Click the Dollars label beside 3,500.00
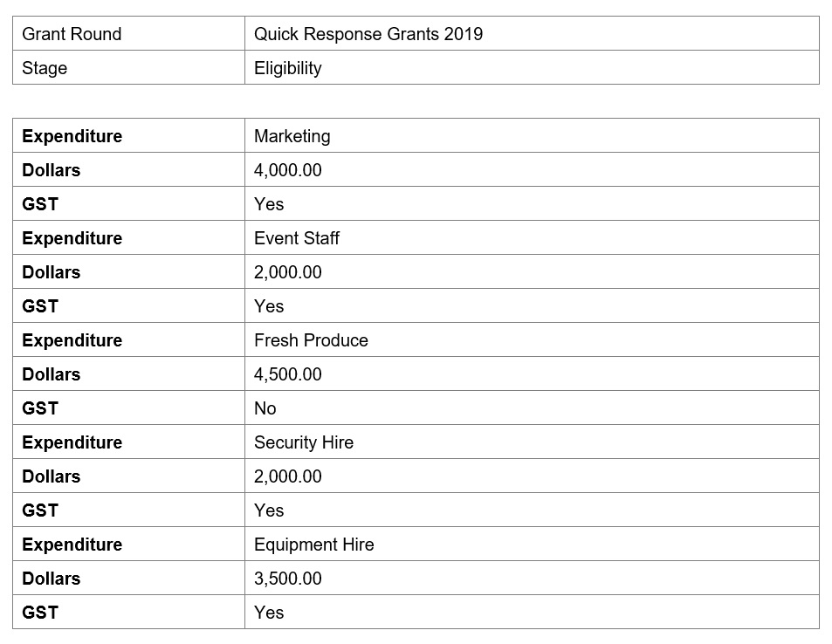This screenshot has height=644, width=832. point(51,579)
